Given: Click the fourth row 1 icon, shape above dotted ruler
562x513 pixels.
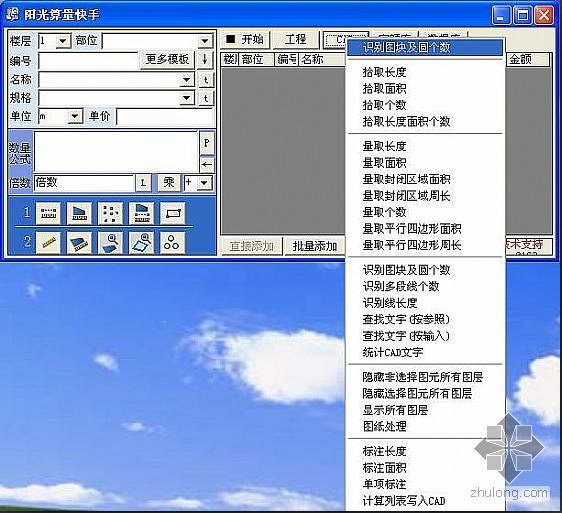Looking at the screenshot, I should point(142,213).
